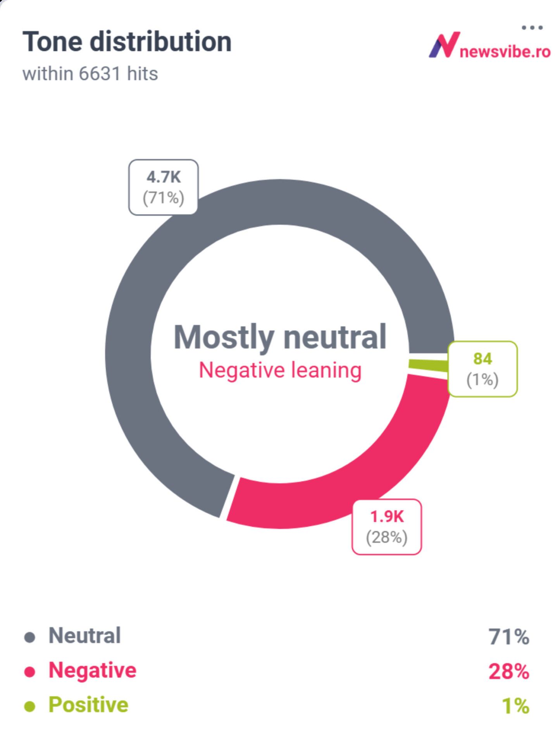Select the 84 (1%) data label
This screenshot has height=744, width=560.
(482, 369)
